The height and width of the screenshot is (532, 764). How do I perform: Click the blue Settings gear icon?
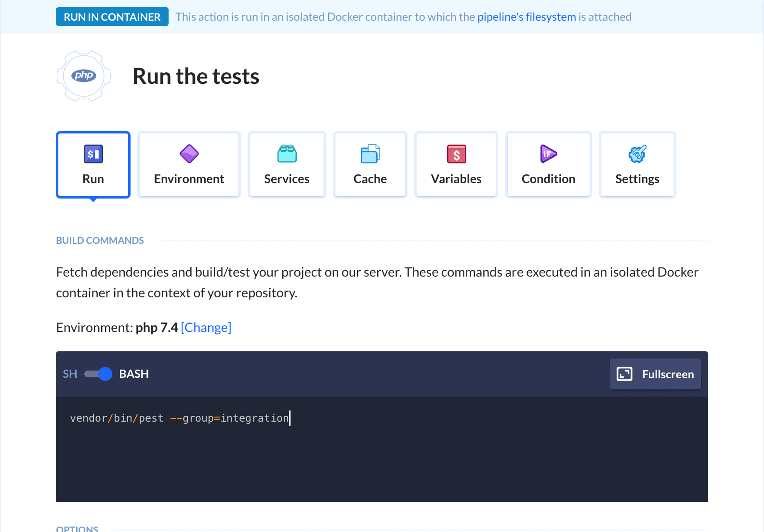click(637, 154)
